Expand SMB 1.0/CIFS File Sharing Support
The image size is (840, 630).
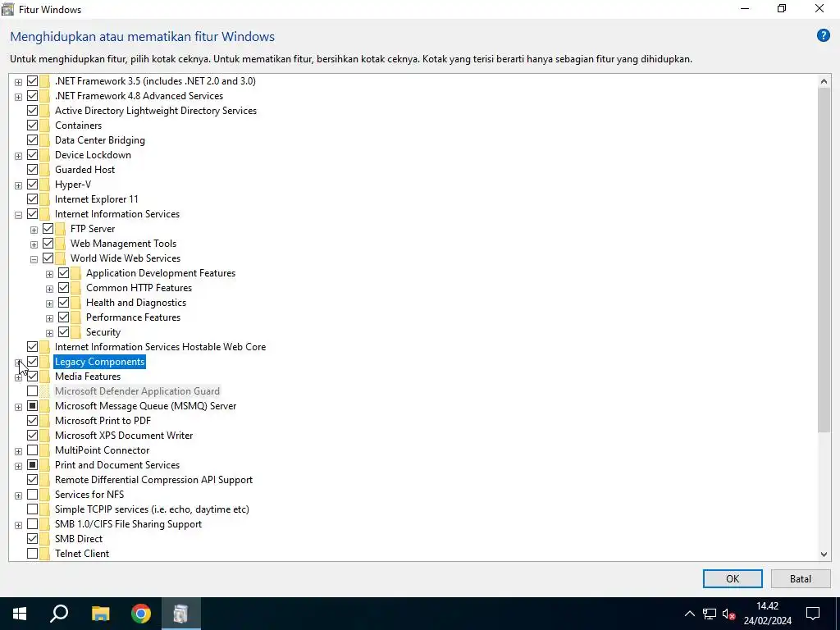pos(18,525)
